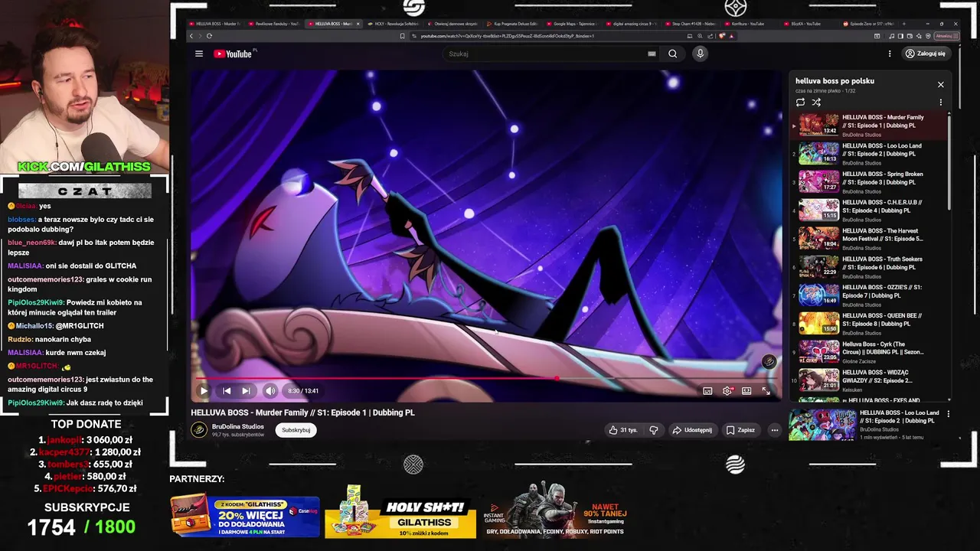
Task: Toggle playlist shuffle
Action: point(816,103)
